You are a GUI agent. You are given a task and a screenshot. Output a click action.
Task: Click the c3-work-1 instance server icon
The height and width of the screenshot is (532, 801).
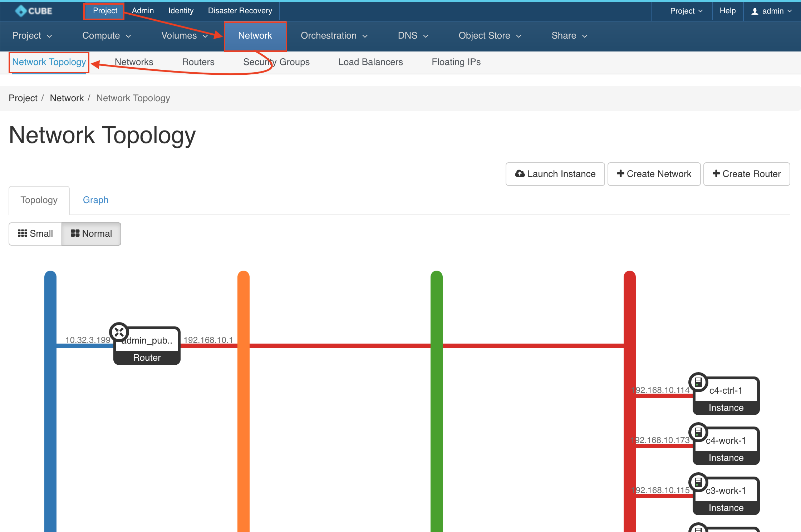pos(698,482)
